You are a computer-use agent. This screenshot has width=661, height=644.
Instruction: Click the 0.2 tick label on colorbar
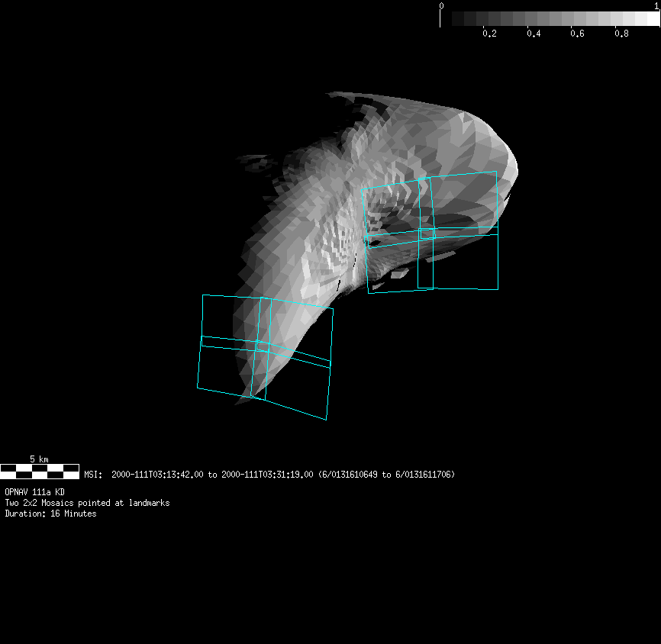(489, 34)
